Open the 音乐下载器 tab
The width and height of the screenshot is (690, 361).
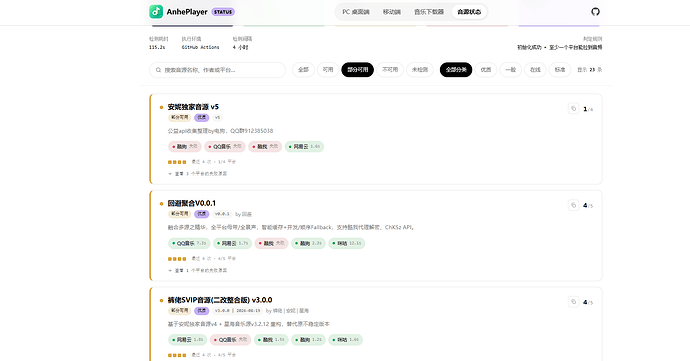coord(429,12)
